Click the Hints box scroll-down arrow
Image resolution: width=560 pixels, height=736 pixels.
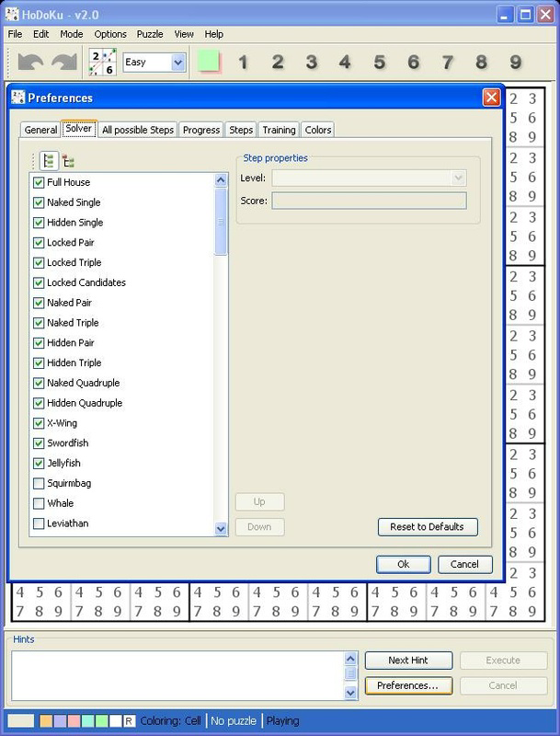click(350, 692)
